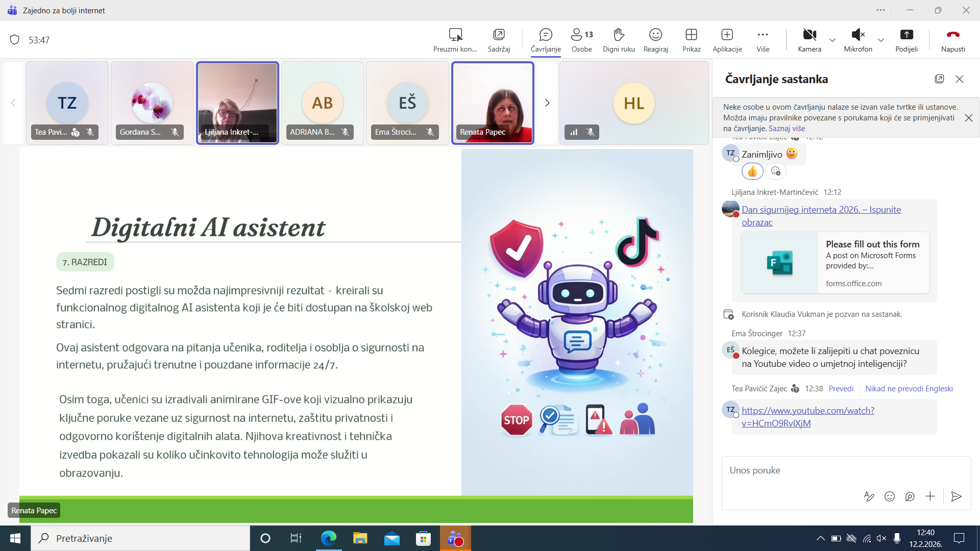Open the Više more options menu

[x=763, y=35]
